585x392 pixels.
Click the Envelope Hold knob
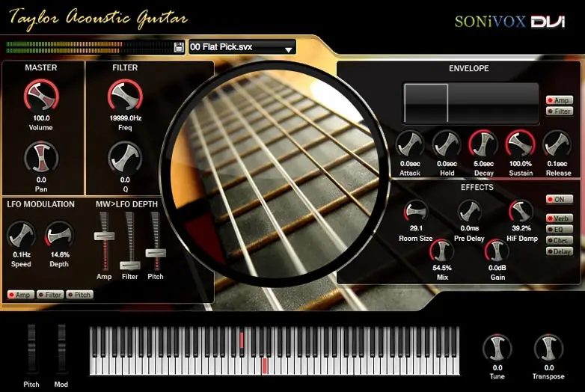pyautogui.click(x=447, y=144)
